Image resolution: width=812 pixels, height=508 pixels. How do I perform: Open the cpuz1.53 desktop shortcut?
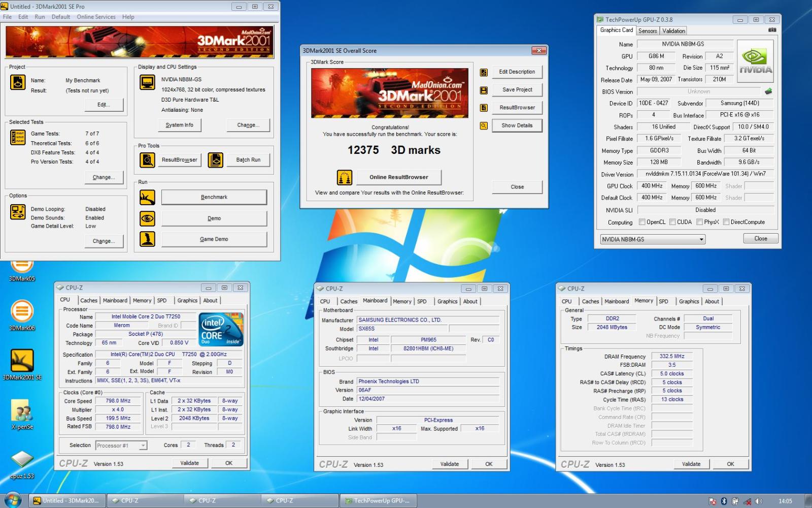click(x=22, y=464)
